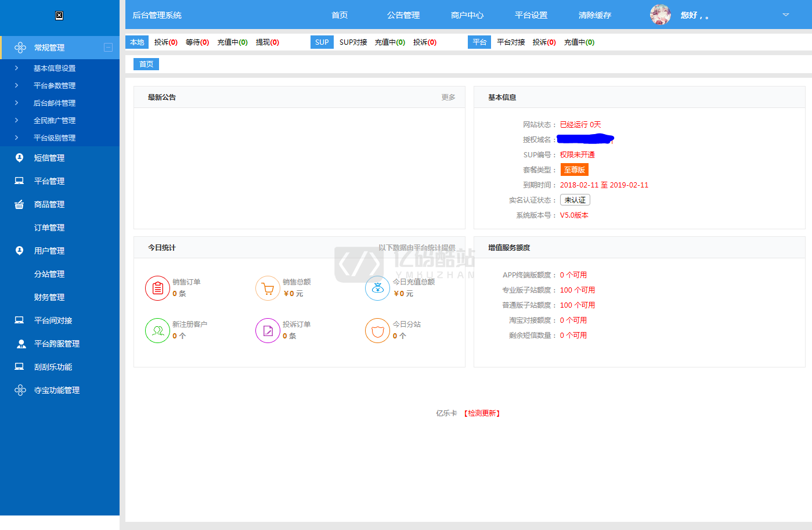Expand the 基本信息设置 chevron
Screen dimensions: 812x530
(16, 68)
